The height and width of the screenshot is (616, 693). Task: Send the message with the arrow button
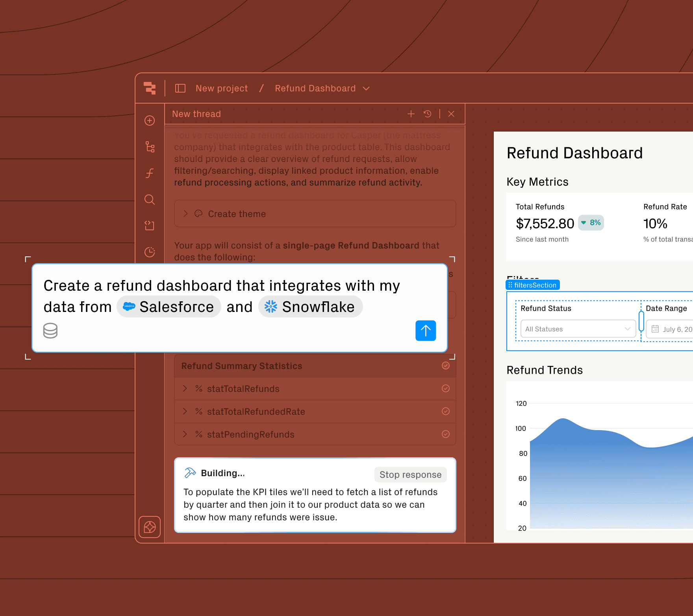point(426,330)
